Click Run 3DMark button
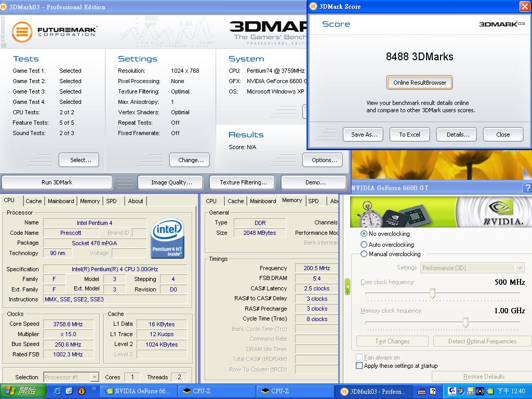The width and height of the screenshot is (532, 399). (57, 182)
